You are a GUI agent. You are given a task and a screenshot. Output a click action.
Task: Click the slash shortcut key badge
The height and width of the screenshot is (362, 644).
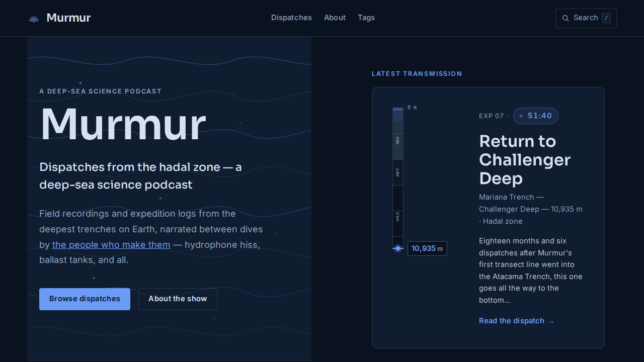(606, 18)
